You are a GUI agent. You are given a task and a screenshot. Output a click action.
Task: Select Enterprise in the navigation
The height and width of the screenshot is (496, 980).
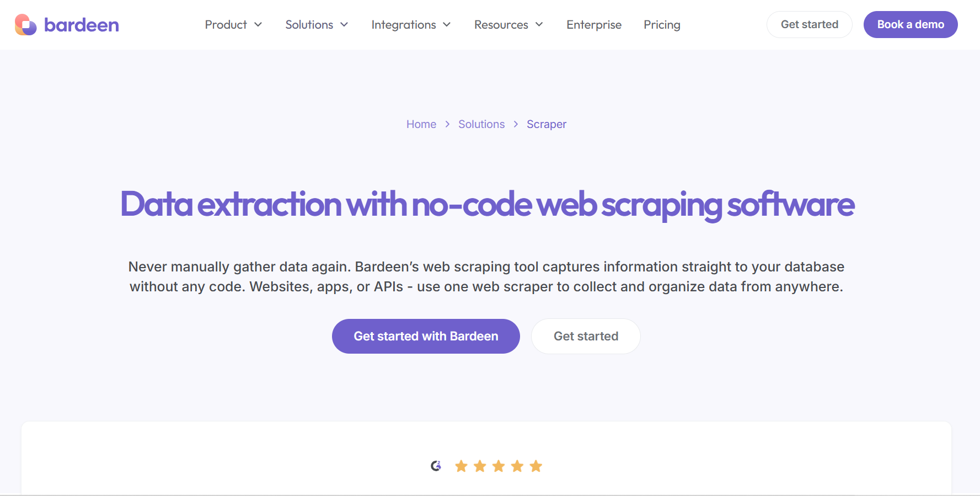594,25
